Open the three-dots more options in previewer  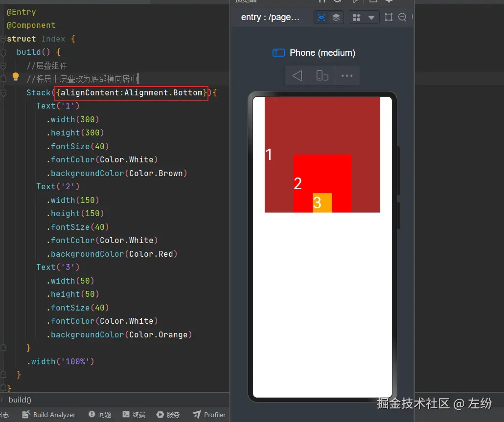pyautogui.click(x=347, y=76)
